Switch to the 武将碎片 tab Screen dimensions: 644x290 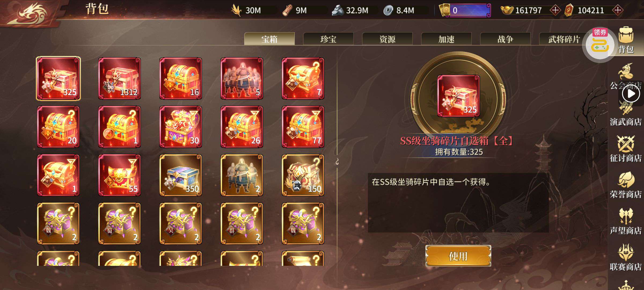563,39
